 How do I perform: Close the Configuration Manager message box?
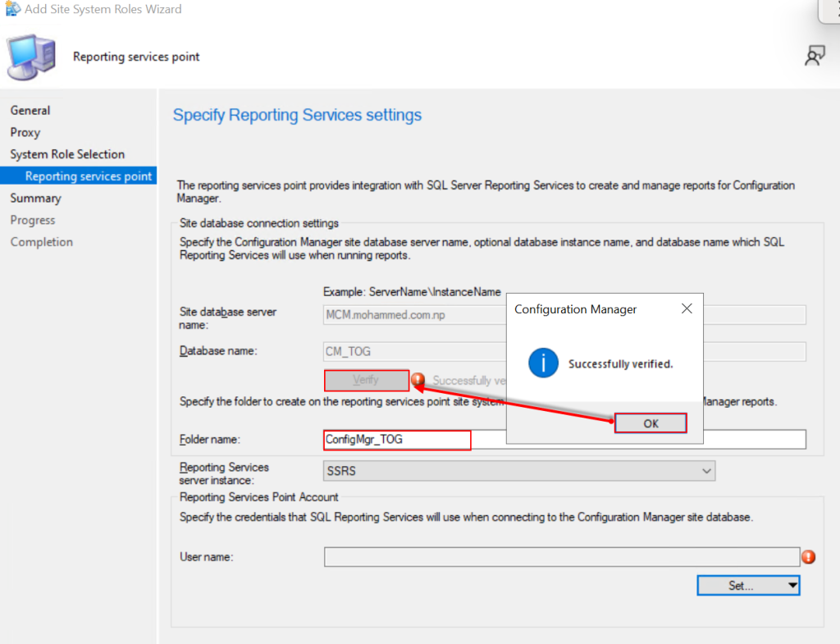(687, 309)
